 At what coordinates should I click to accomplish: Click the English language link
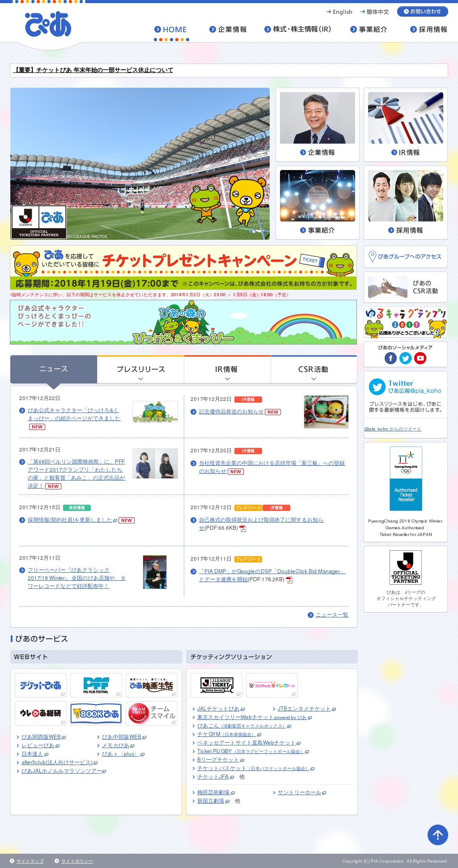339,12
